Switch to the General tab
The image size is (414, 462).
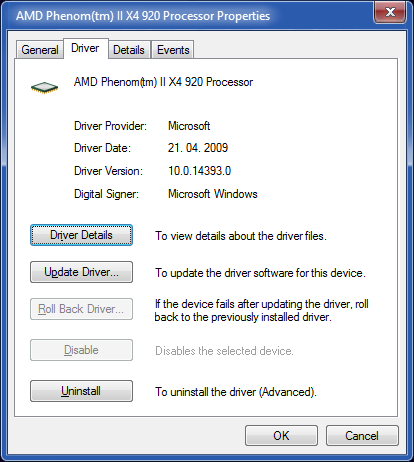[x=40, y=50]
